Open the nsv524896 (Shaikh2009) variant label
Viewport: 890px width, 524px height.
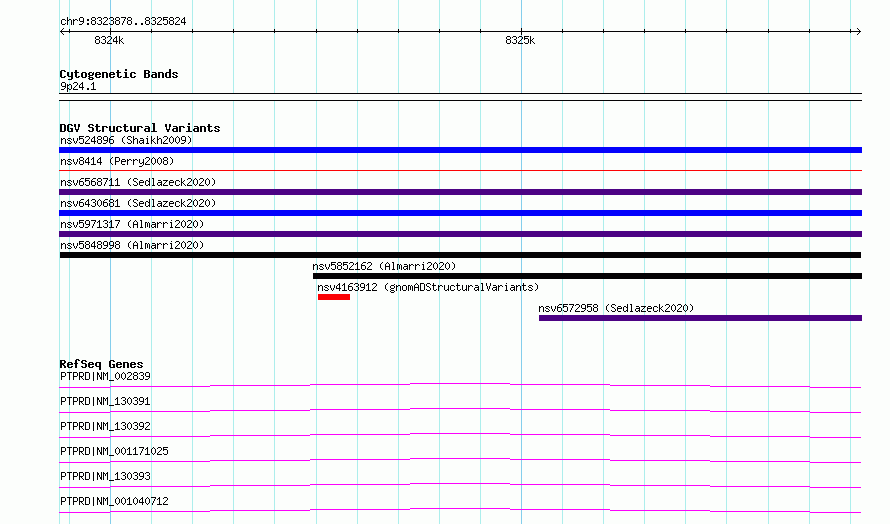[x=126, y=140]
